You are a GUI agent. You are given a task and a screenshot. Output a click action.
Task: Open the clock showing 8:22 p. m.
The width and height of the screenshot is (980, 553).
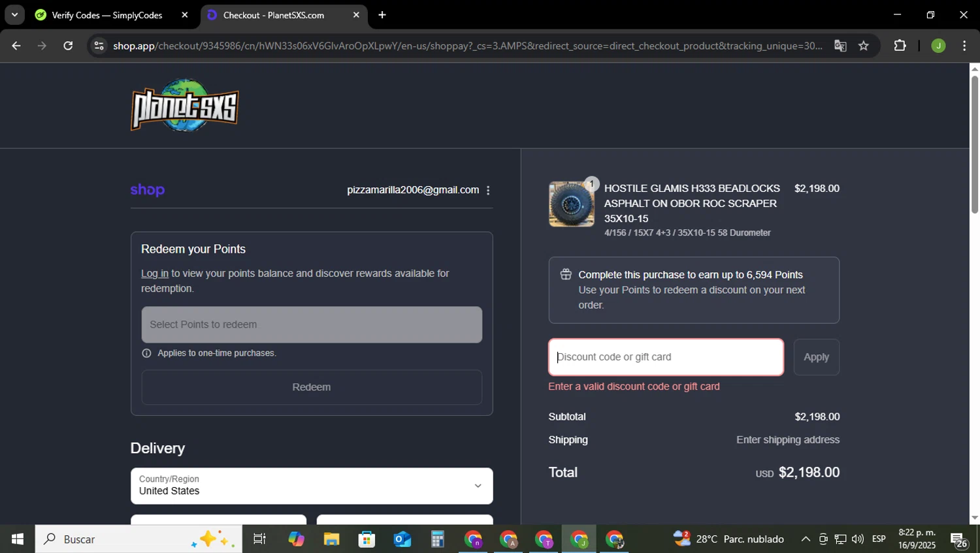917,539
